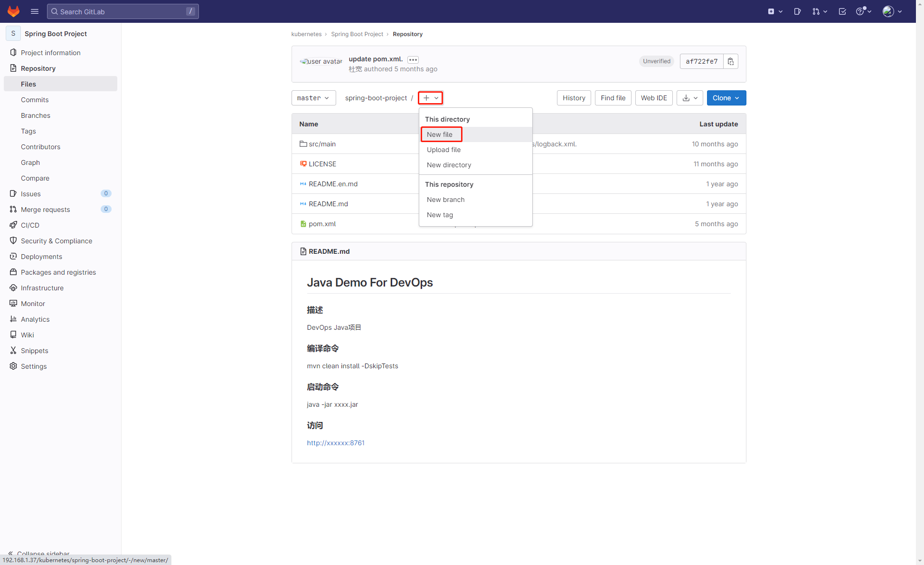Open the Help dropdown in the top bar
Screen dimensions: 924x565
(x=864, y=11)
